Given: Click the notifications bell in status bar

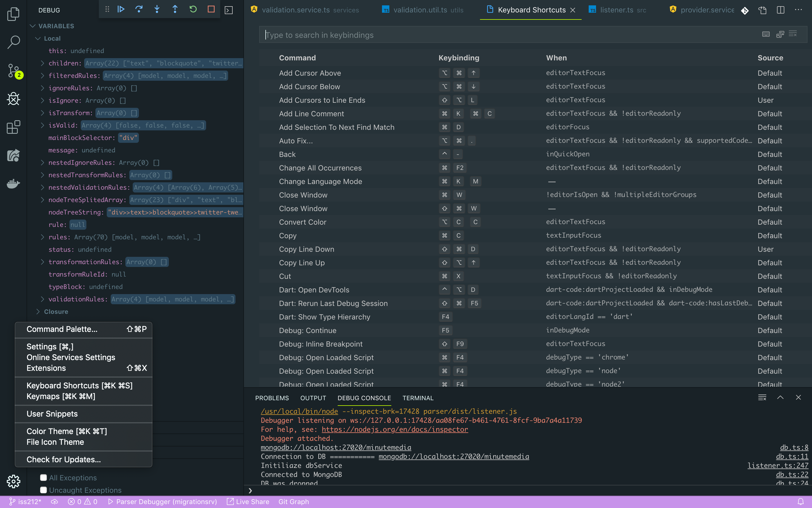Looking at the screenshot, I should click(x=801, y=502).
